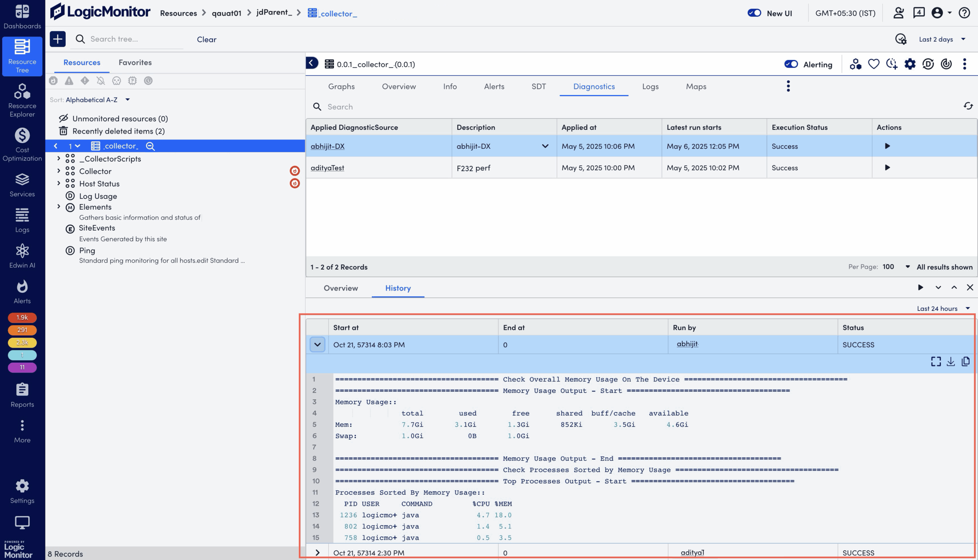
Task: Open the Overview tab in the history panel
Action: coord(340,288)
